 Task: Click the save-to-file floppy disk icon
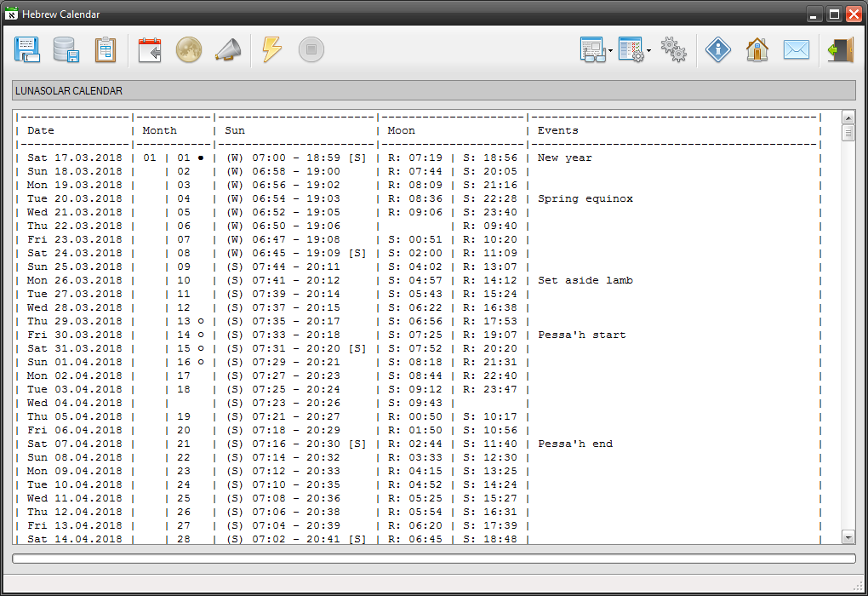[x=26, y=50]
